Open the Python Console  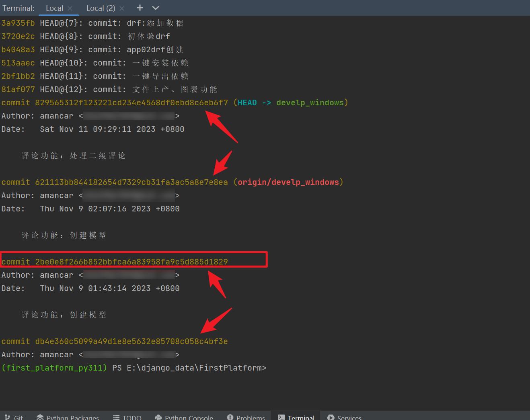184,417
